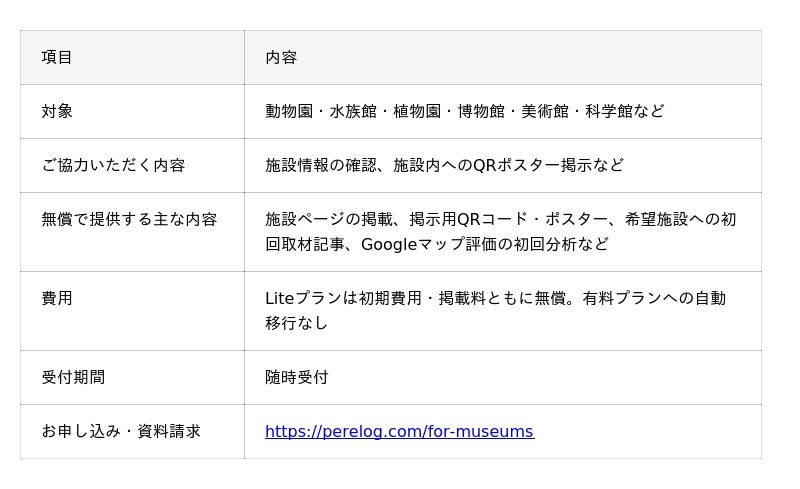
Task: Click the Googleマップ評価の初回分析 text line
Action: tap(437, 244)
